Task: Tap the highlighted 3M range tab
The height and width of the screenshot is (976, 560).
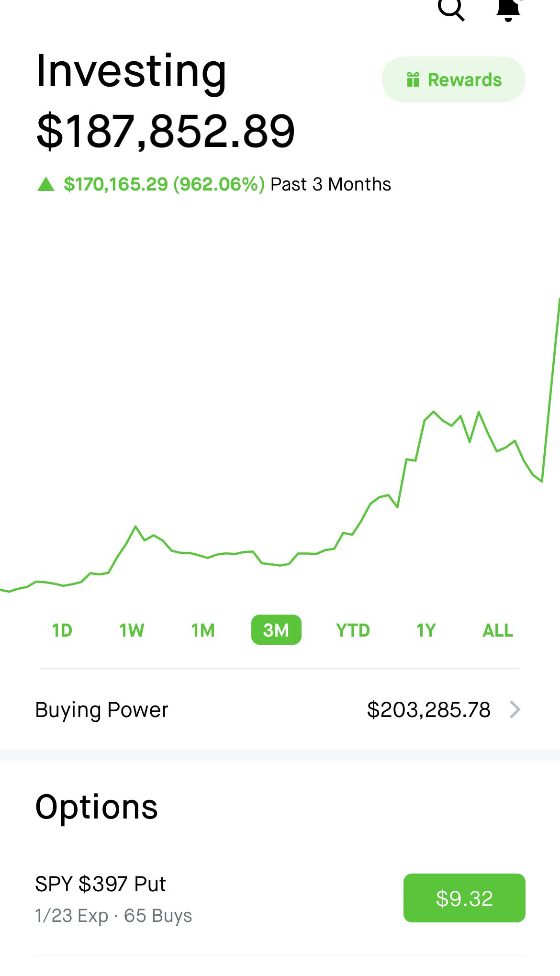Action: click(x=276, y=630)
